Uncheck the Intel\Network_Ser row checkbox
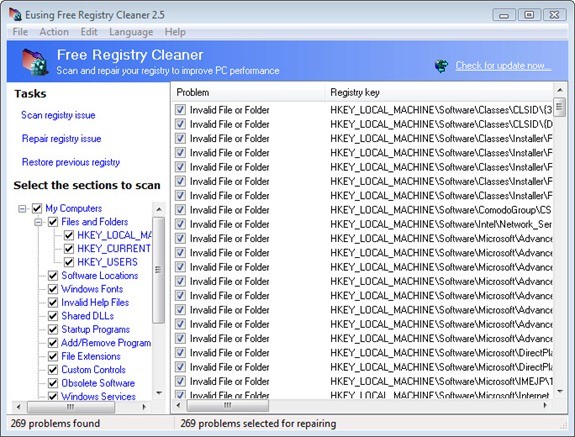575x437 pixels. click(180, 224)
